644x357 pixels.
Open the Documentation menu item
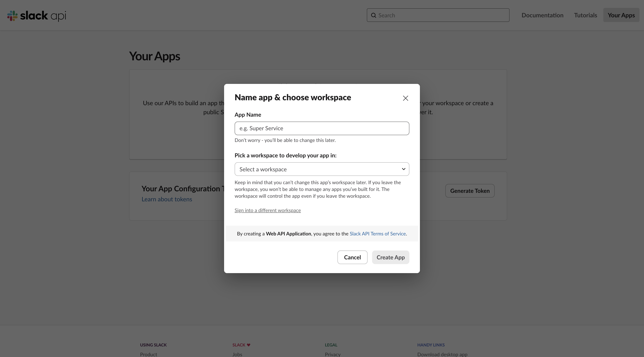pyautogui.click(x=542, y=15)
